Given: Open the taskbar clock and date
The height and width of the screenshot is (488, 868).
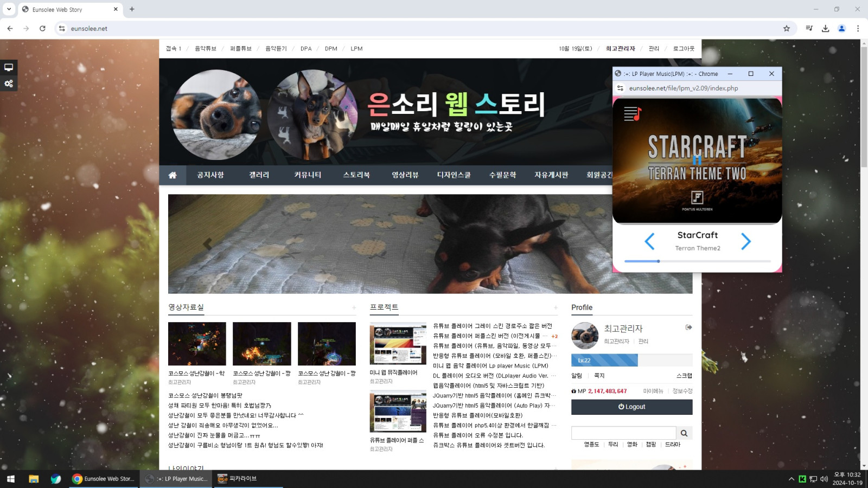Looking at the screenshot, I should tap(847, 479).
